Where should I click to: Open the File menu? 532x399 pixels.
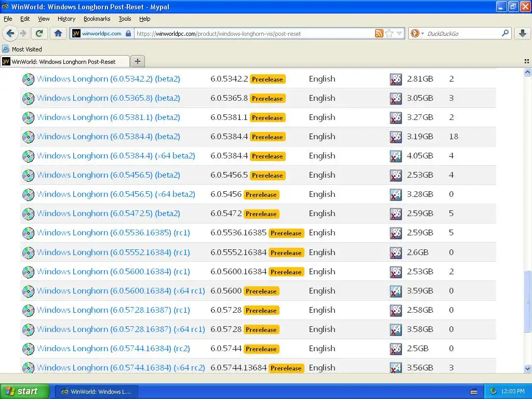pyautogui.click(x=8, y=19)
